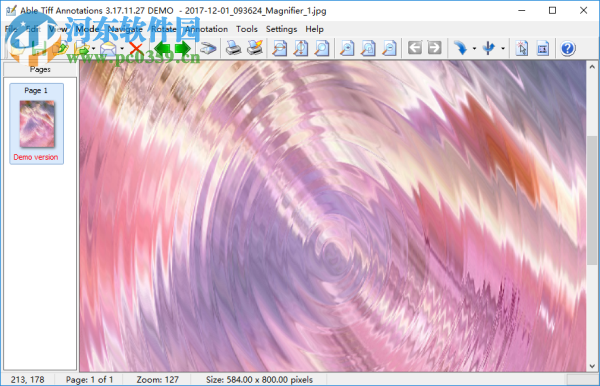600x386 pixels.
Task: Open the Settings menu
Action: (281, 29)
